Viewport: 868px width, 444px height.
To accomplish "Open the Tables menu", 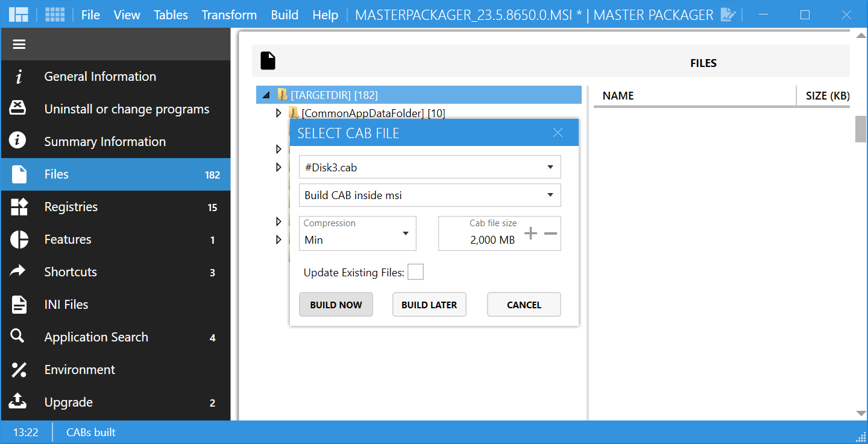I will tap(171, 14).
